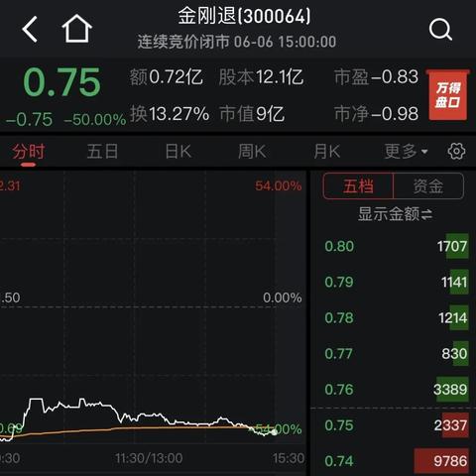Tap the back arrow icon
476x476 pixels.
(30, 29)
